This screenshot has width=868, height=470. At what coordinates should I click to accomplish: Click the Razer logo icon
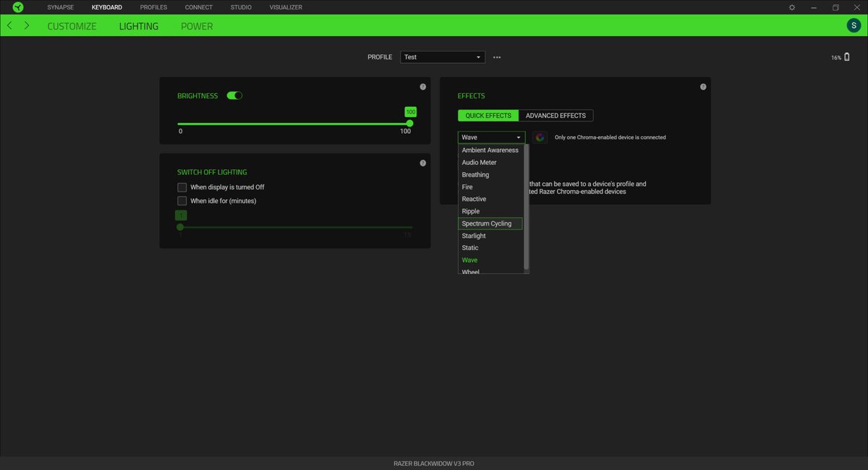click(18, 7)
